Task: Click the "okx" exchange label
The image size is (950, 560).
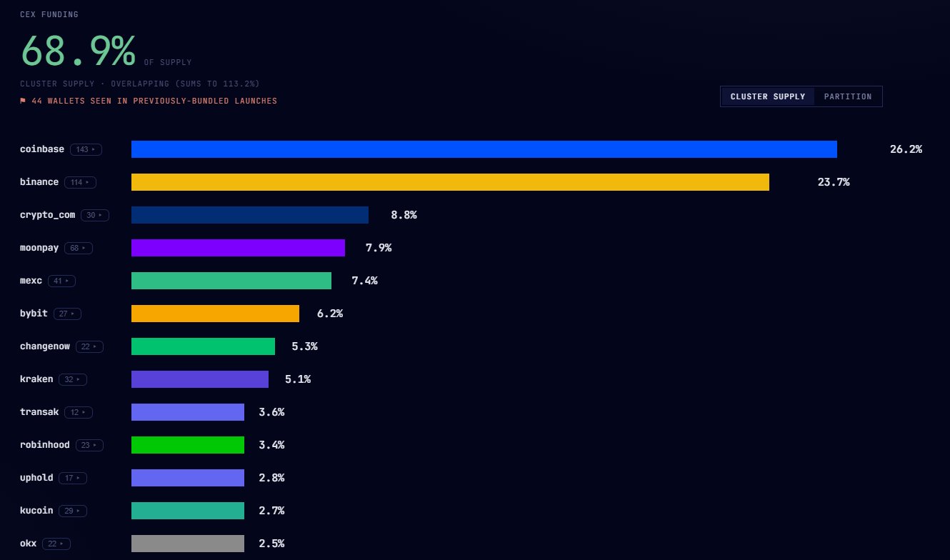Action: pyautogui.click(x=29, y=544)
